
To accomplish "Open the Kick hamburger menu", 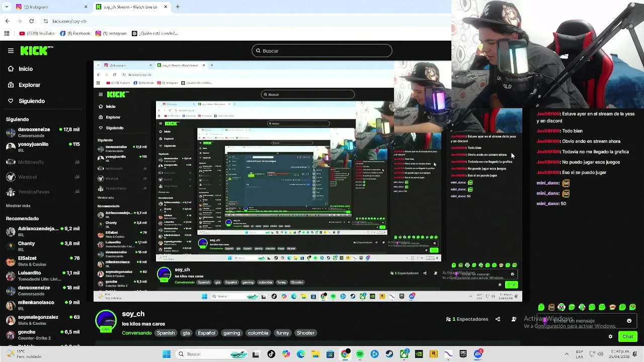I will [x=11, y=51].
